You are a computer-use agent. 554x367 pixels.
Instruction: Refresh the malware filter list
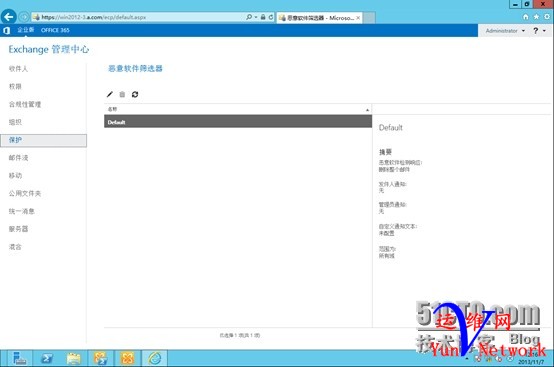(x=135, y=94)
